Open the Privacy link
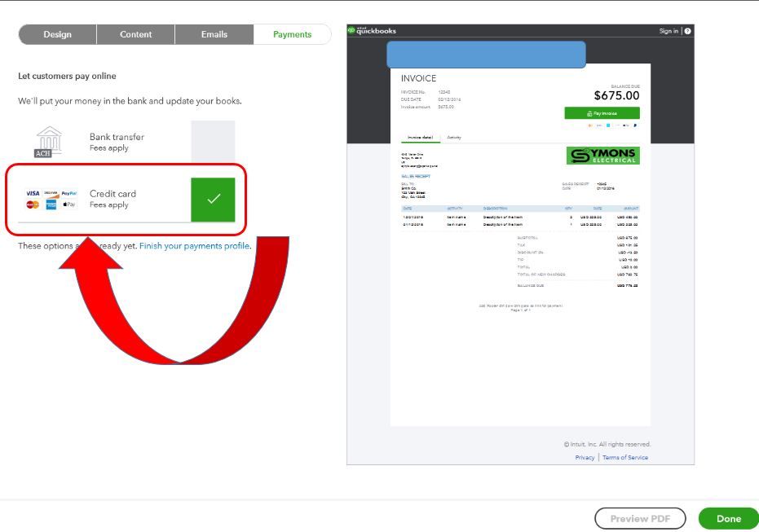The width and height of the screenshot is (759, 532). coord(585,458)
